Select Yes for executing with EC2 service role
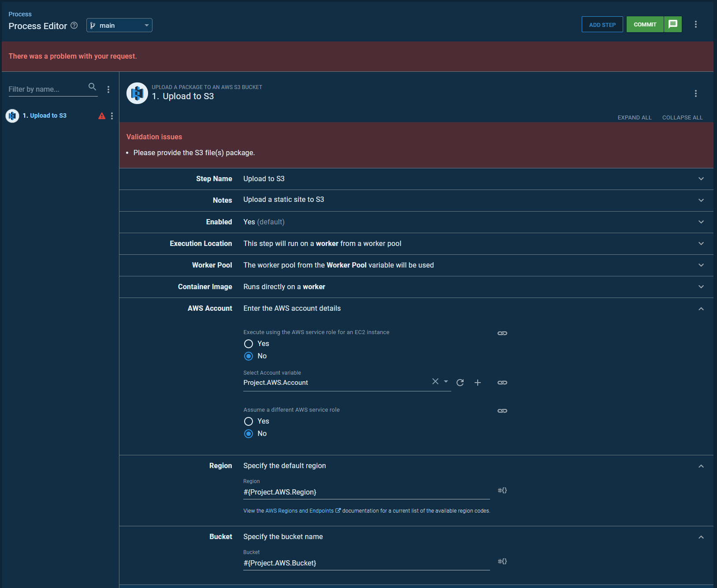 coord(249,344)
